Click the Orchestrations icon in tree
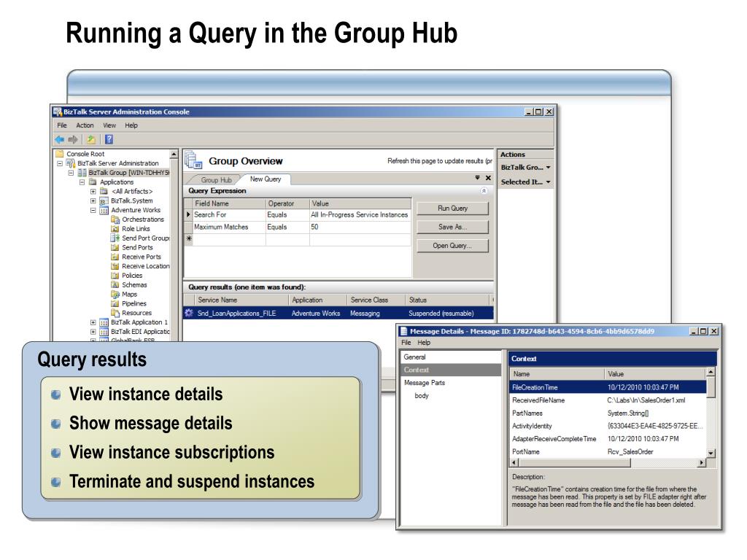The width and height of the screenshot is (747, 560). point(115,219)
